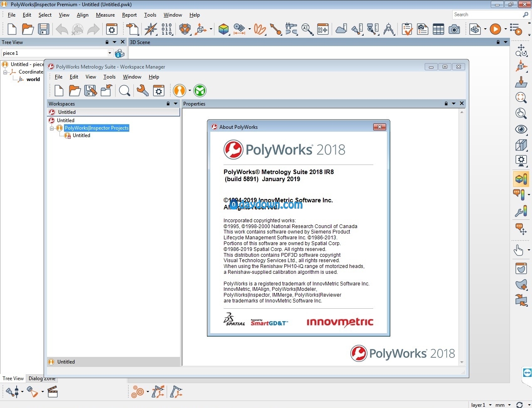This screenshot has height=408, width=532.
Task: Click Open Workspace folder icon in Workspace Manager
Action: [x=75, y=91]
